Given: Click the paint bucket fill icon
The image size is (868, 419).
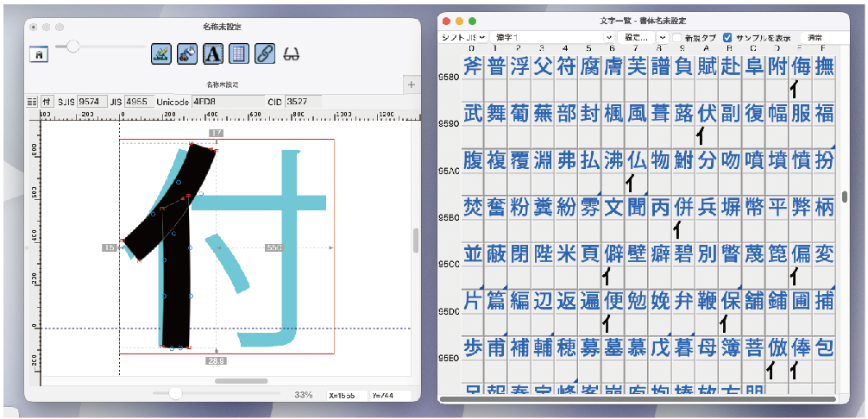Looking at the screenshot, I should tap(186, 53).
